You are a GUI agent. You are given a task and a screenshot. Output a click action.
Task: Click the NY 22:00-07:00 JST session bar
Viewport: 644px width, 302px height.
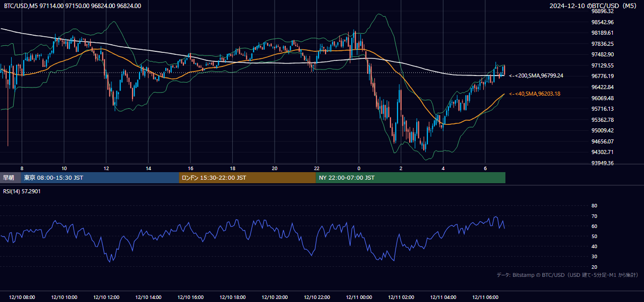(411, 178)
